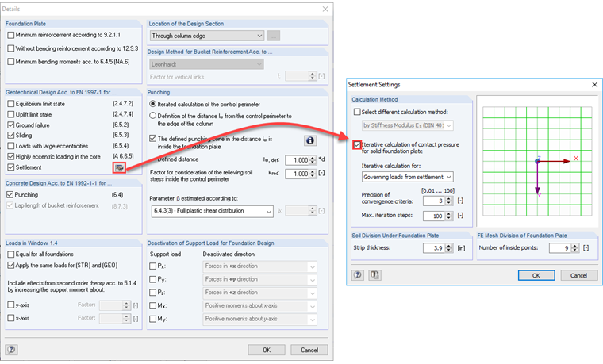Open the 6.4.3(3) Full plastic shear dropdown
Screen dimensions: 603x364
click(x=213, y=211)
